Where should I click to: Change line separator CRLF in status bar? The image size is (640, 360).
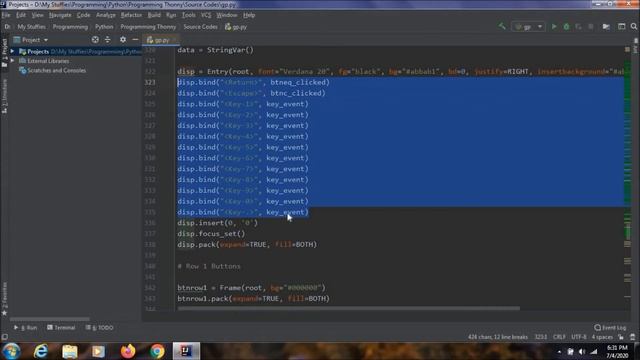tap(559, 337)
